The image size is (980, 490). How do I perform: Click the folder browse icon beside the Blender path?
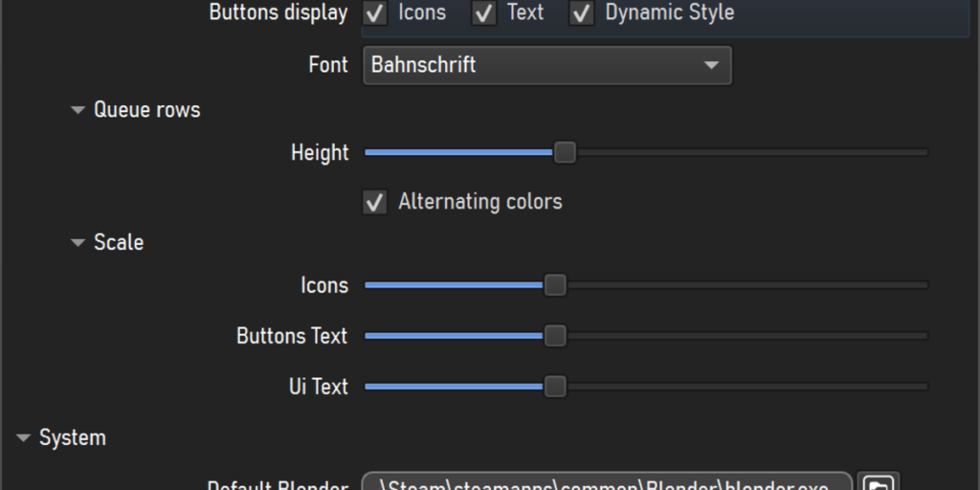click(x=879, y=481)
